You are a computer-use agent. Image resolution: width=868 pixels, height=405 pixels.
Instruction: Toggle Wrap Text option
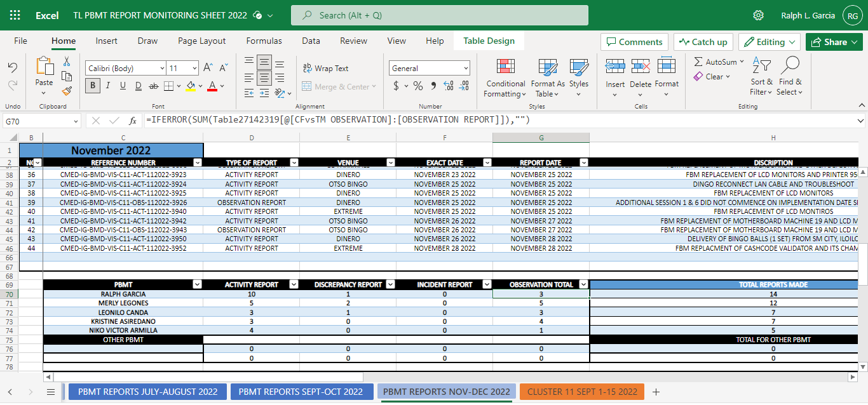click(x=325, y=68)
